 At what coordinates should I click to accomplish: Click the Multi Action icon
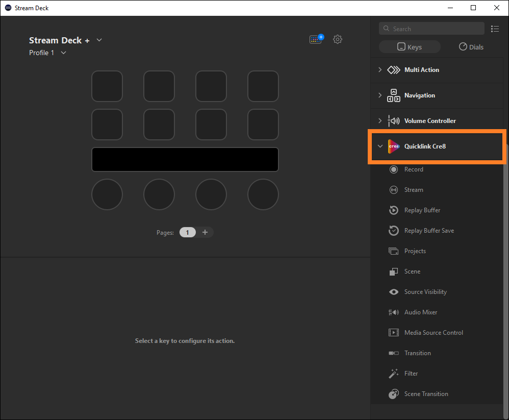coord(393,70)
